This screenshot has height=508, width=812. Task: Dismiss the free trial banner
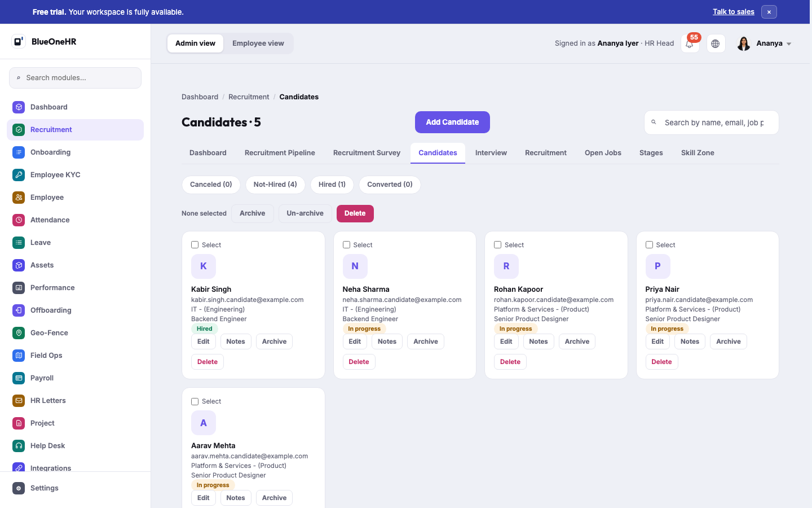769,12
